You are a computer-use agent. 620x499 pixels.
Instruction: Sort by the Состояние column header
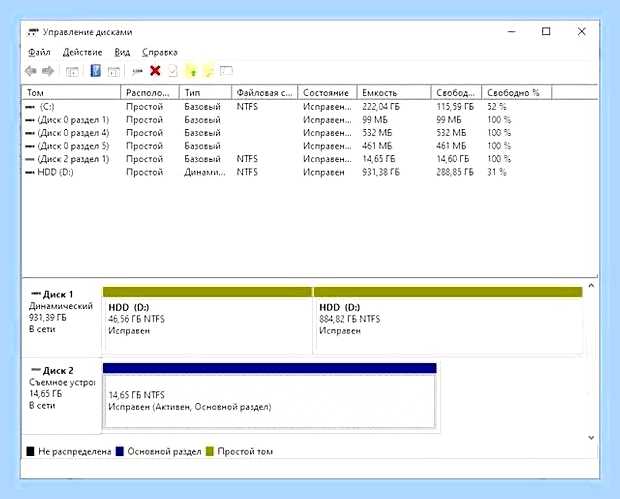pyautogui.click(x=327, y=93)
